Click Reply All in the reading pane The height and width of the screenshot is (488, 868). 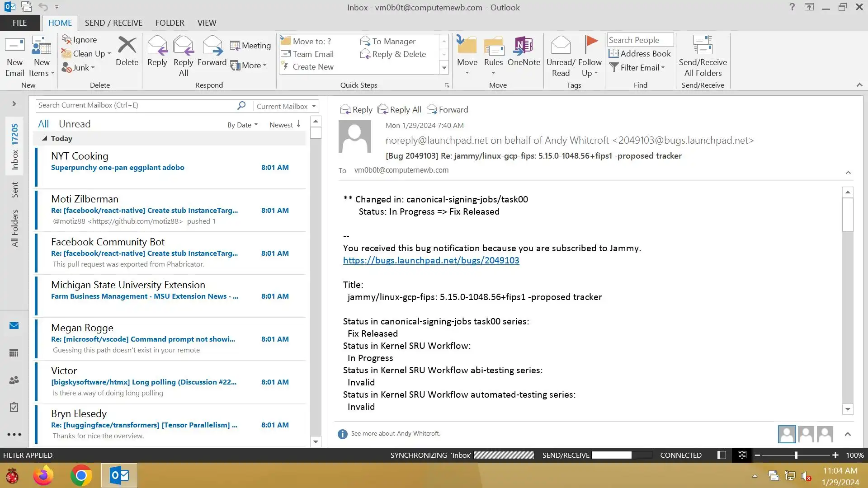[x=400, y=109]
